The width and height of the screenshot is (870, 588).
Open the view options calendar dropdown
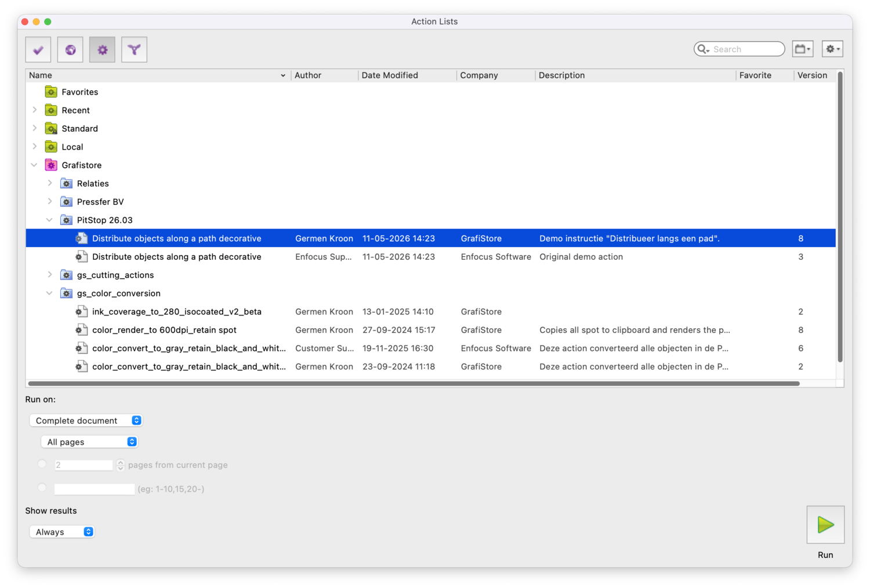(803, 49)
